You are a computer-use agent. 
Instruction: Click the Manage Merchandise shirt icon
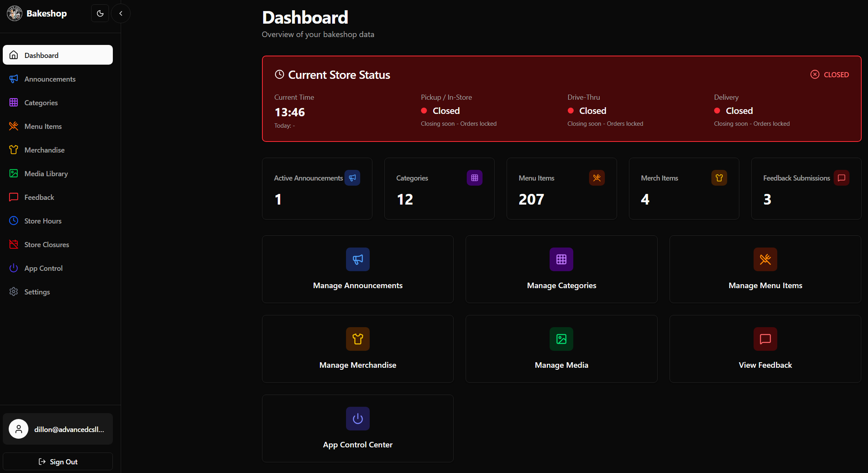[358, 339]
